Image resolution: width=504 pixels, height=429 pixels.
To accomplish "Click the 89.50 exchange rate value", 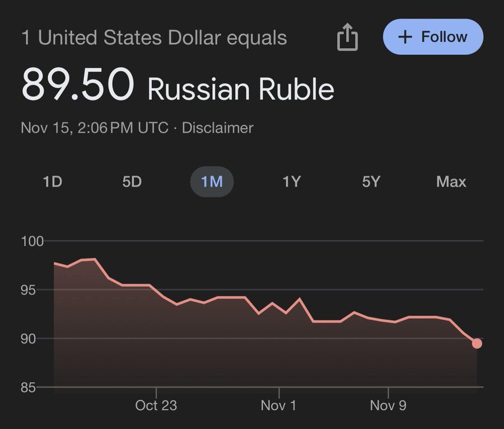I will click(x=78, y=85).
